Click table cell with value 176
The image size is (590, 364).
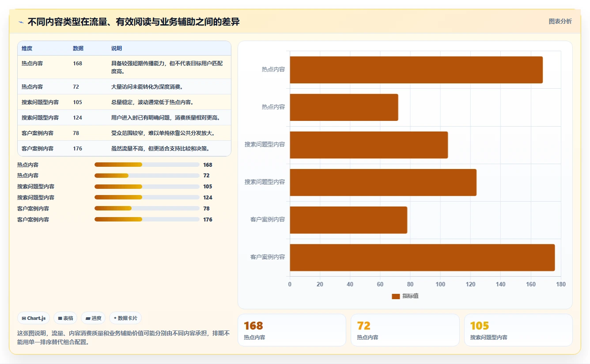click(78, 149)
